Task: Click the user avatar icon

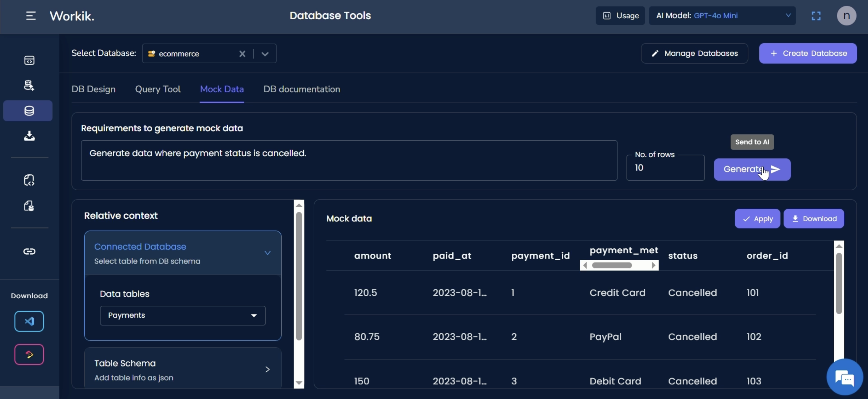Action: [846, 15]
